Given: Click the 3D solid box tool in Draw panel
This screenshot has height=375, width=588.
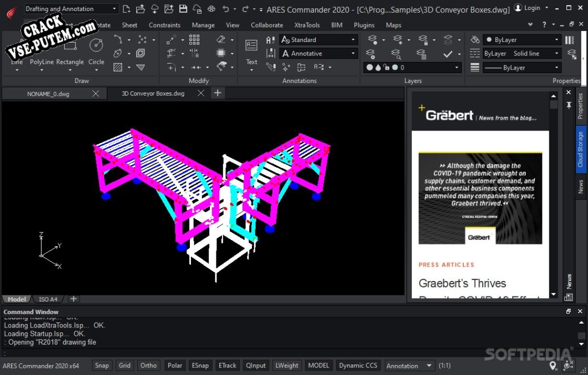Looking at the screenshot, I should click(x=141, y=53).
